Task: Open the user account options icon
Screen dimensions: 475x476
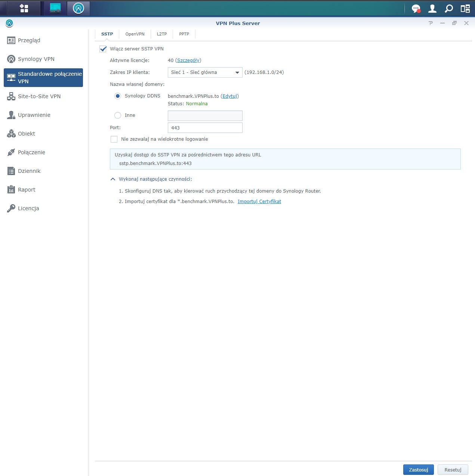Action: [432, 9]
